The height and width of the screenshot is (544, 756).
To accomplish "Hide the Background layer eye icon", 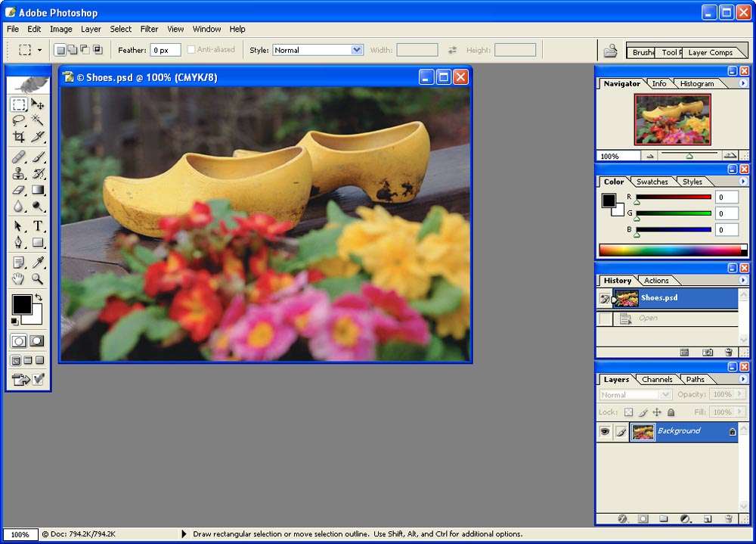I will click(x=605, y=431).
